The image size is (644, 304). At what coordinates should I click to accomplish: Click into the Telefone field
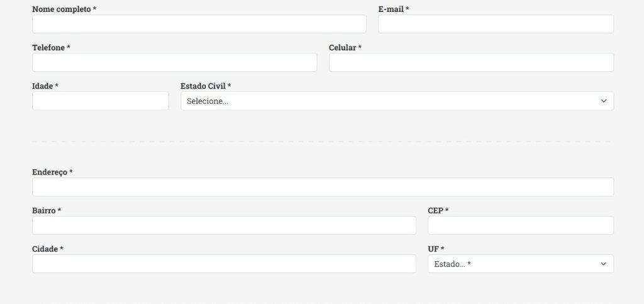[x=174, y=62]
